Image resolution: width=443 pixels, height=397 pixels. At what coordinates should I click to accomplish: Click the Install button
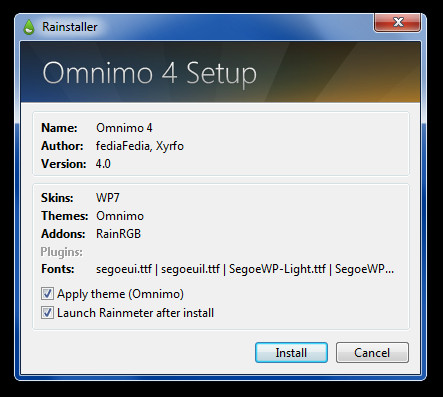291,352
